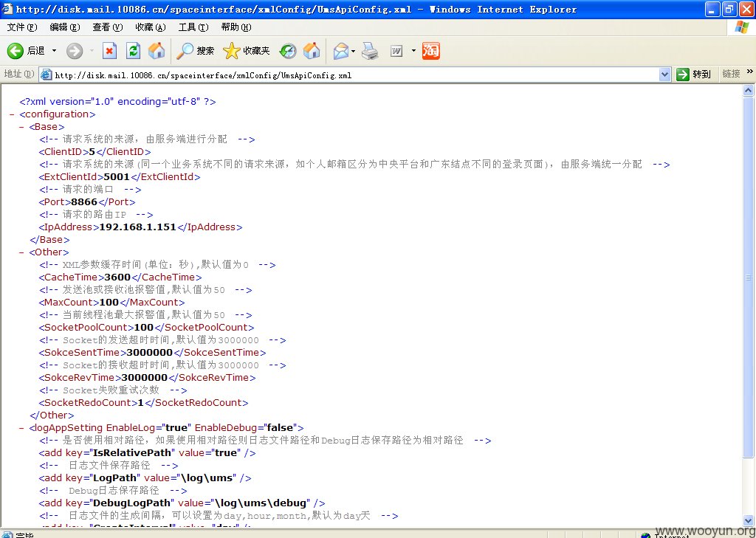This screenshot has width=756, height=538.
Task: Click the 转到 Go button
Action: pos(694,75)
